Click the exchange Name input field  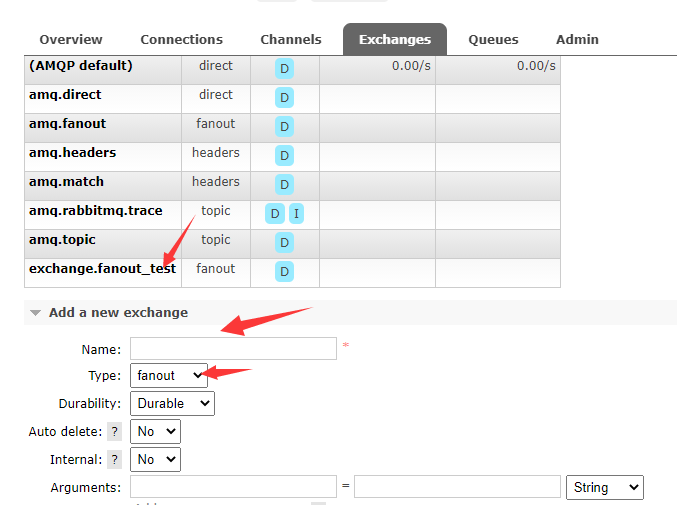pyautogui.click(x=233, y=348)
